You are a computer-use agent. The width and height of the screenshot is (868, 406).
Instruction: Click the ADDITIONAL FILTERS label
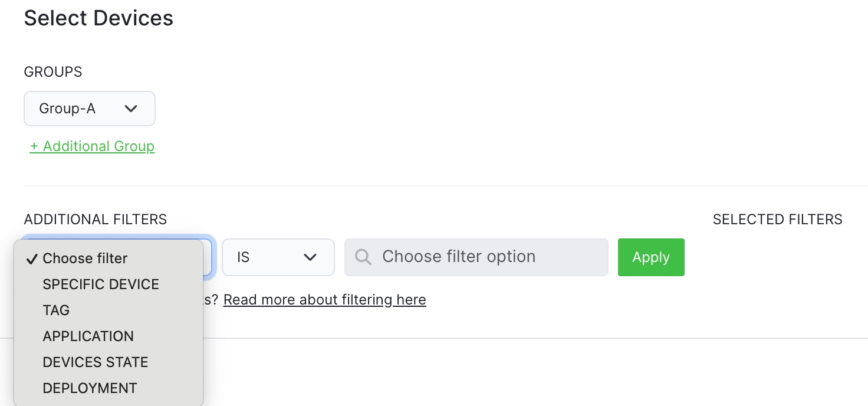tap(96, 220)
